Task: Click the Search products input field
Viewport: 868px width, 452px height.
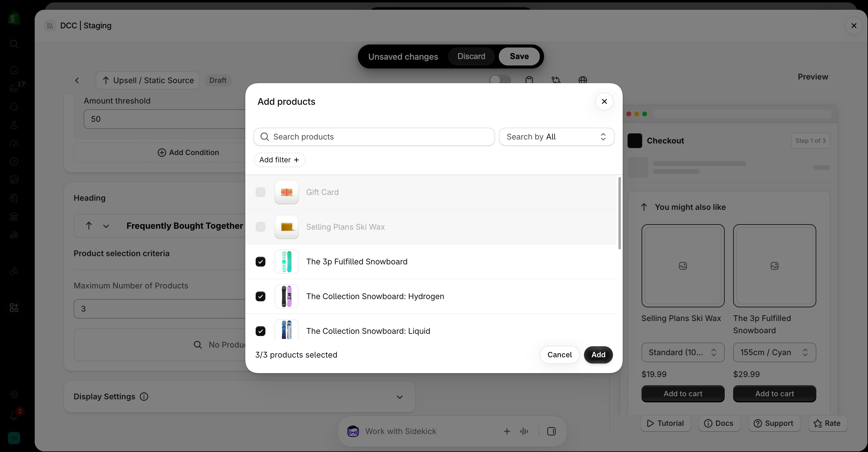Action: pos(374,137)
